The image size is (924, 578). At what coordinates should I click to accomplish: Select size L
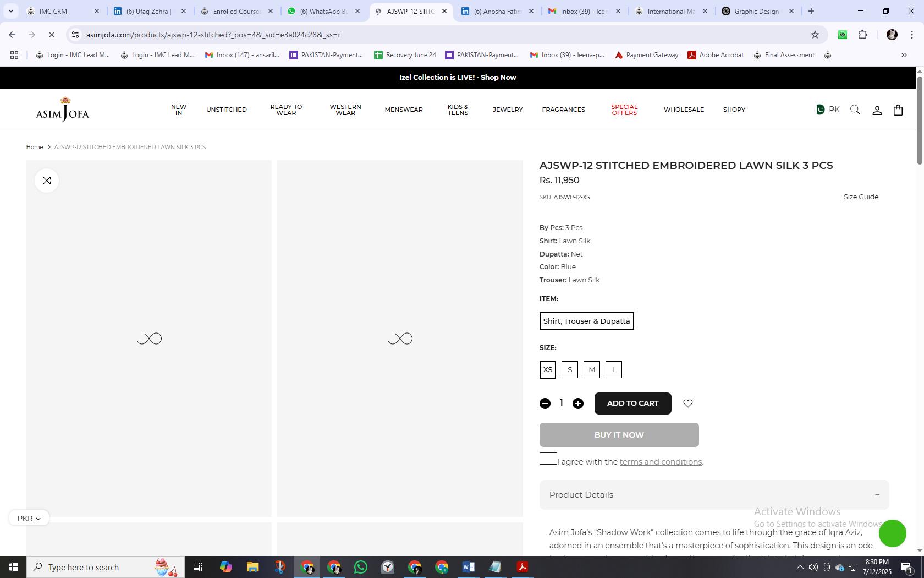click(614, 370)
